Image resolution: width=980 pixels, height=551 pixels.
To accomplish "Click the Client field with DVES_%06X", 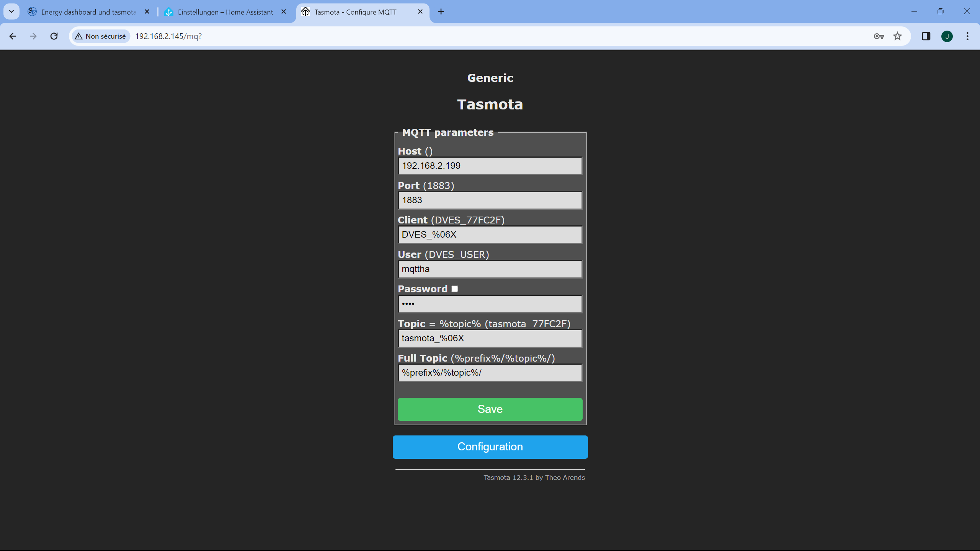I will (490, 235).
